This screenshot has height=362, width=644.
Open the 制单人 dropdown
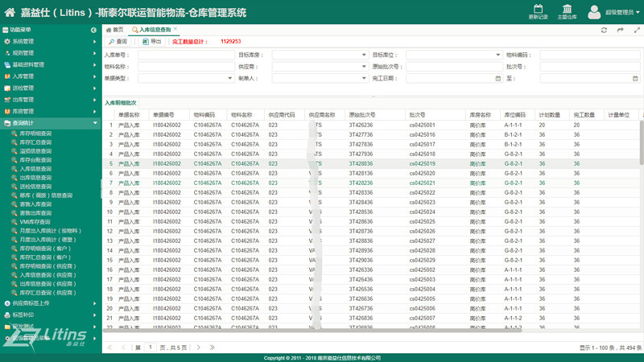tap(364, 78)
